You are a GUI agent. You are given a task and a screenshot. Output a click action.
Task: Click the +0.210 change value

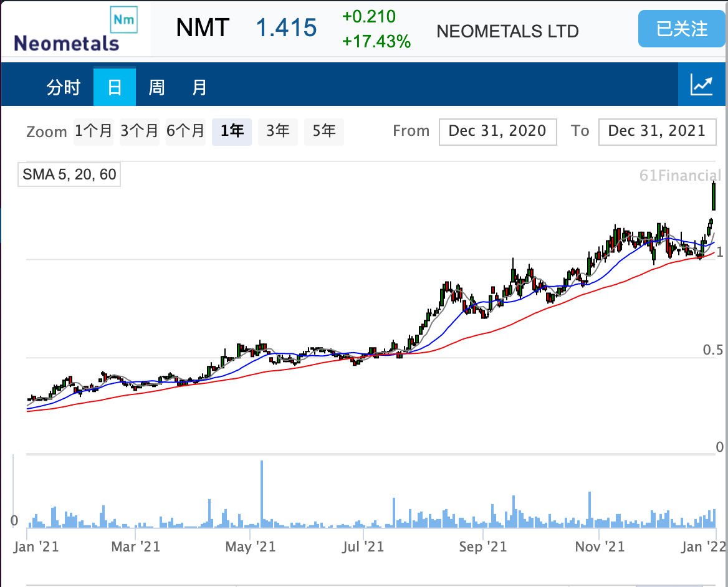[x=369, y=17]
